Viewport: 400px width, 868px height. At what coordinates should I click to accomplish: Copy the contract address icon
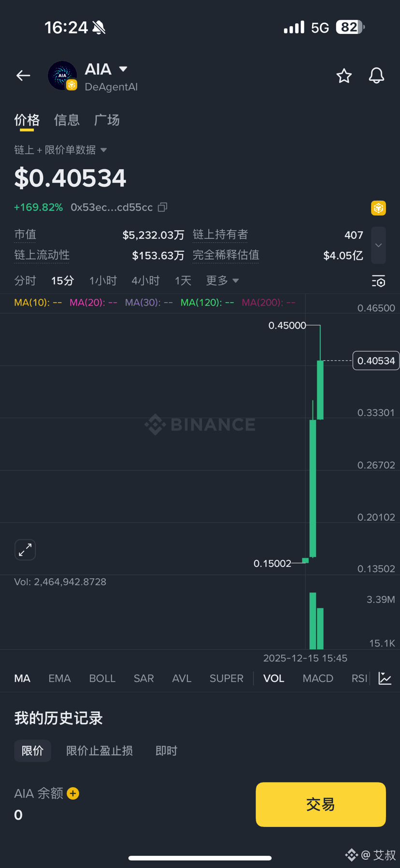[x=163, y=207]
